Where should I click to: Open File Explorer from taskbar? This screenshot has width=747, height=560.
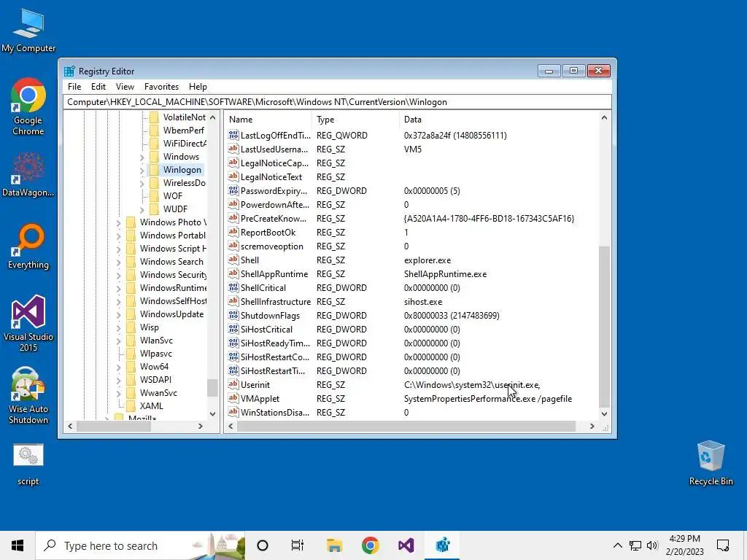coord(334,545)
